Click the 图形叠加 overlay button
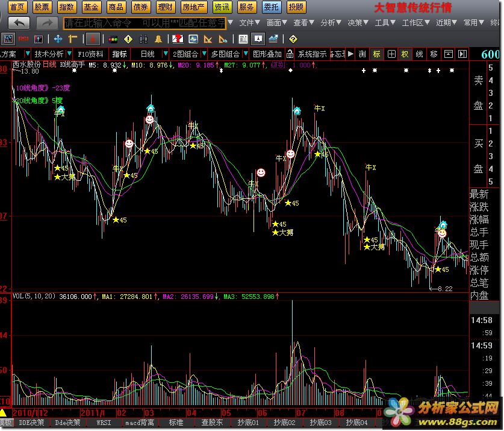Image resolution: width=504 pixels, height=431 pixels. tap(267, 54)
